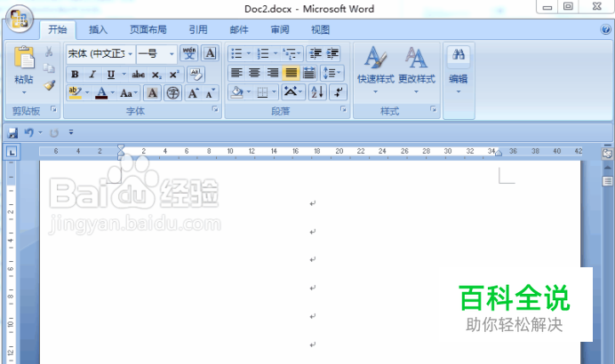
Task: Toggle Align Right
Action: coord(273,73)
